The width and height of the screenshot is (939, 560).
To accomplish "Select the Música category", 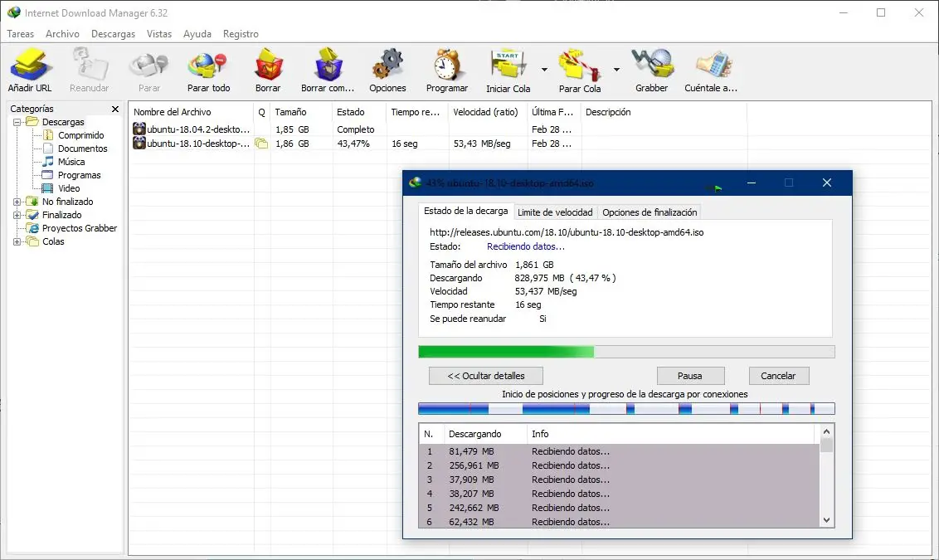I will pyautogui.click(x=71, y=162).
